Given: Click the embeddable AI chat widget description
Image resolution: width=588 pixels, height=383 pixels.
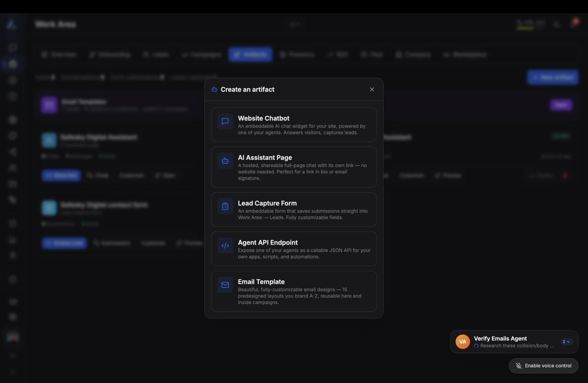Looking at the screenshot, I should click(302, 130).
